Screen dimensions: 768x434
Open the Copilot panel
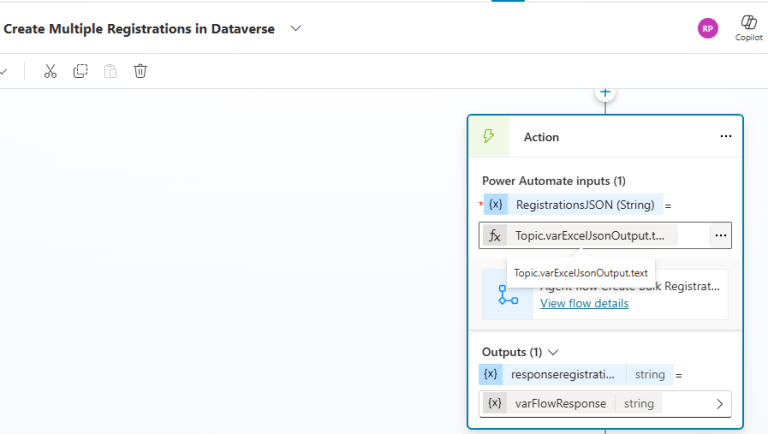coord(748,27)
